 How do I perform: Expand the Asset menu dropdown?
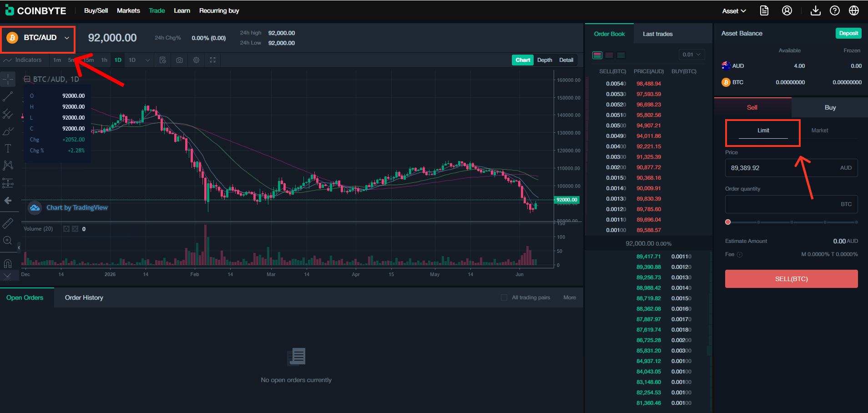[734, 11]
